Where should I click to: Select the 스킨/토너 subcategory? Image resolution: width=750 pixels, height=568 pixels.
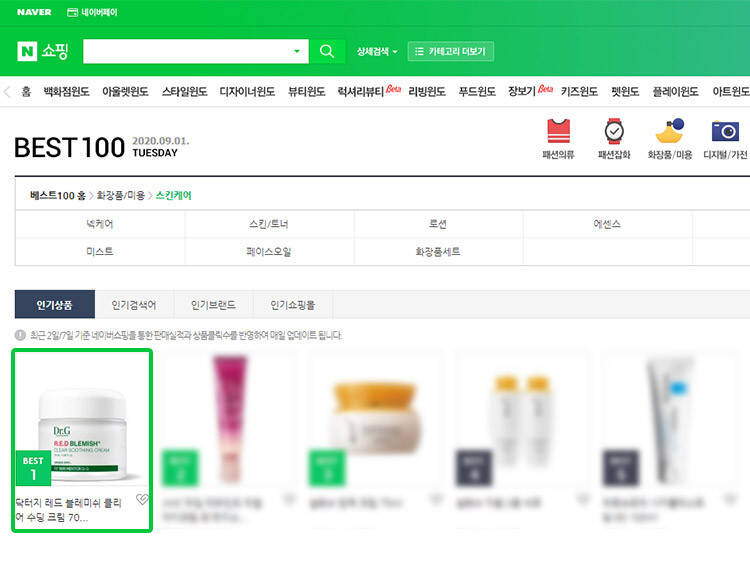[x=269, y=224]
